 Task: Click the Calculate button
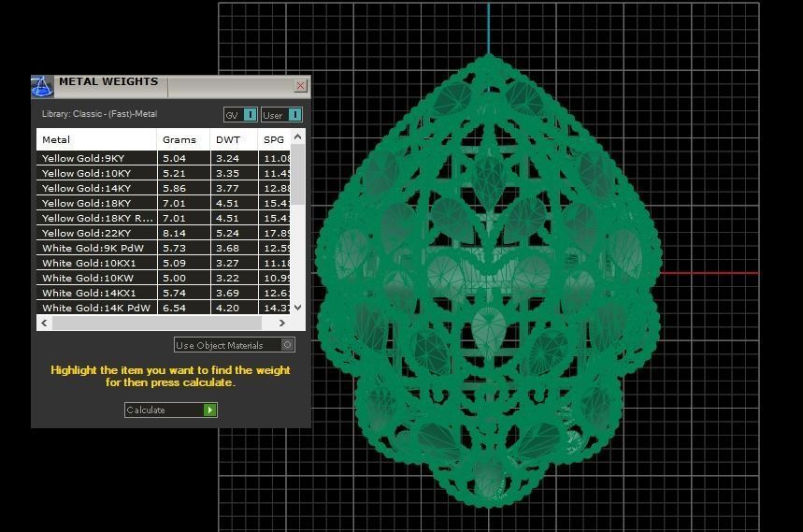(170, 410)
